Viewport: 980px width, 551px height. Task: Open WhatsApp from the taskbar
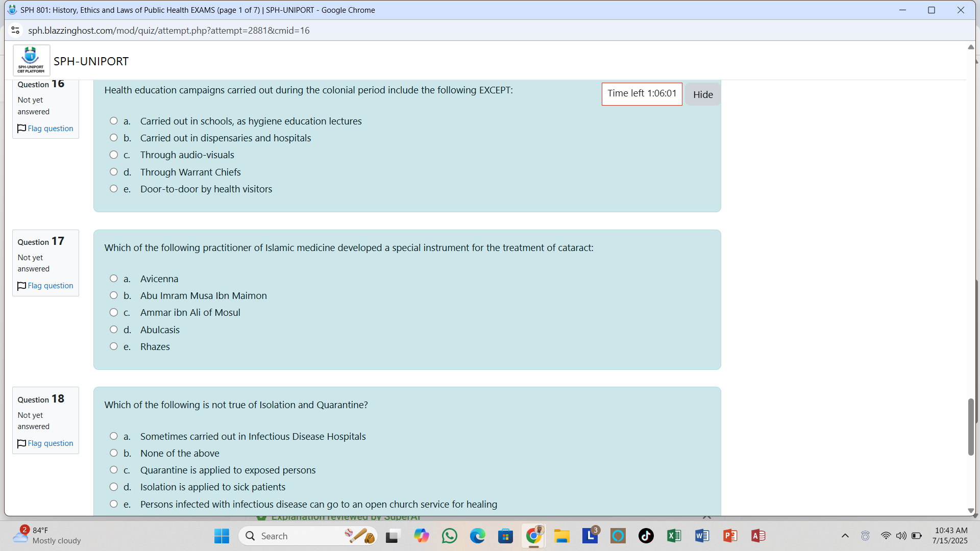pyautogui.click(x=450, y=536)
